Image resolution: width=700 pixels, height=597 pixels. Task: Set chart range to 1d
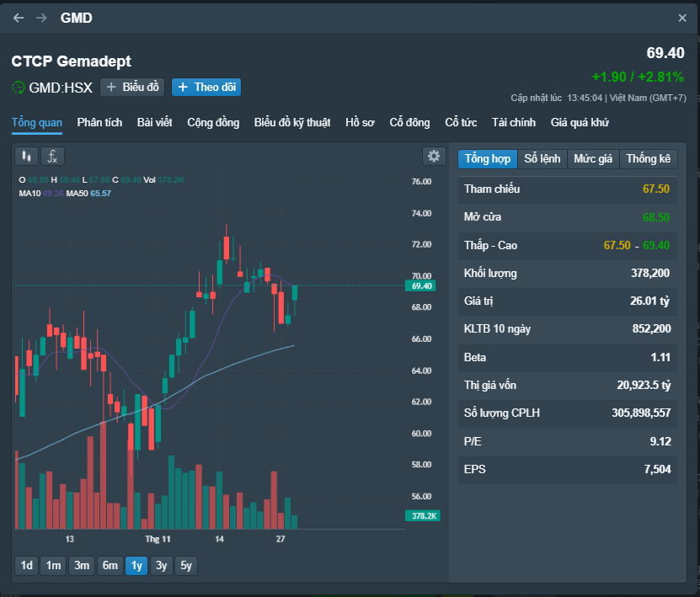point(27,566)
